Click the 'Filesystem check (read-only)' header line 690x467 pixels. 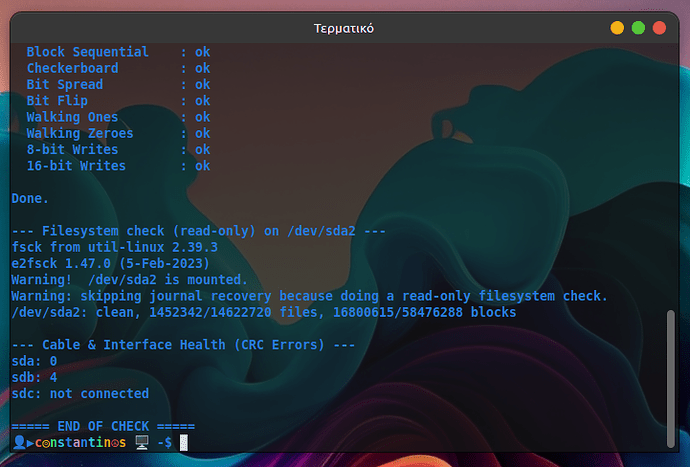(x=198, y=231)
